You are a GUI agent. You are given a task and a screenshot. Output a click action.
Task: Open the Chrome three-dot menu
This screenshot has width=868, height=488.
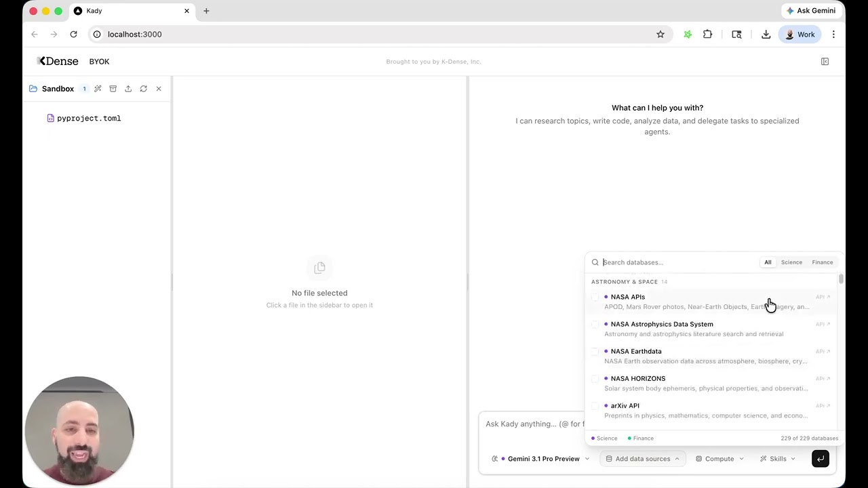click(x=833, y=35)
